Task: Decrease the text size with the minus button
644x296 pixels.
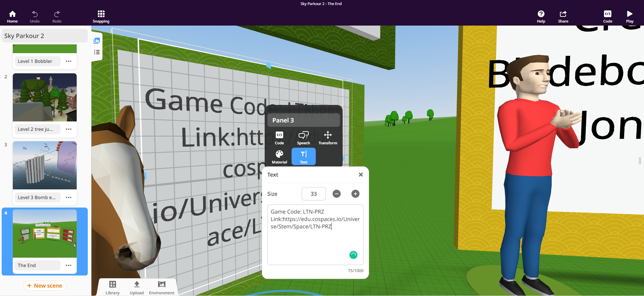Action: click(x=337, y=194)
